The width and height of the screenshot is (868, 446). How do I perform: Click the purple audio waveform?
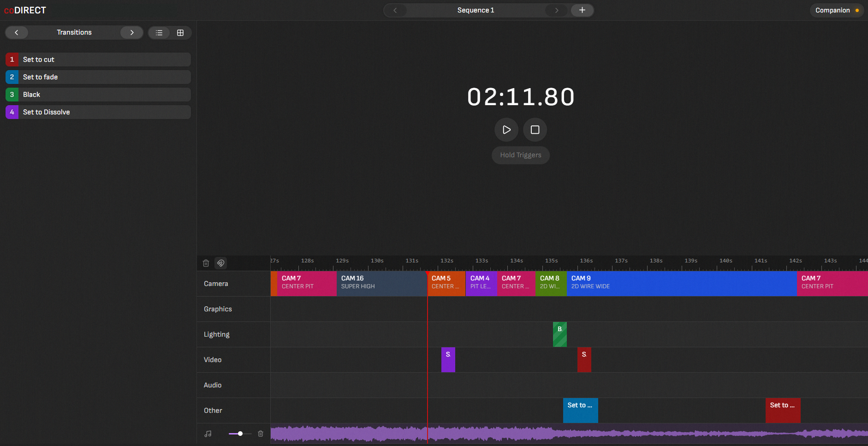569,434
